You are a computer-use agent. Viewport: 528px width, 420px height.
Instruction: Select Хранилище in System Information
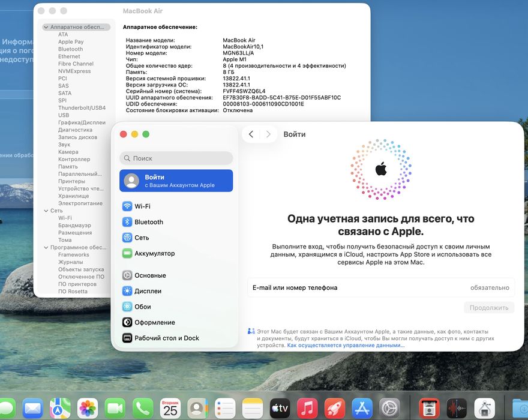pos(73,196)
